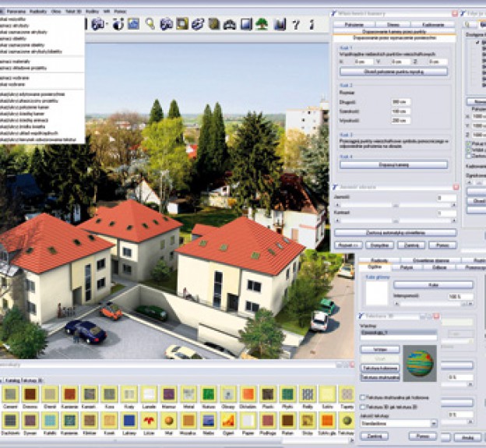Click the Długość input field
The image size is (486, 448).
coord(401,102)
